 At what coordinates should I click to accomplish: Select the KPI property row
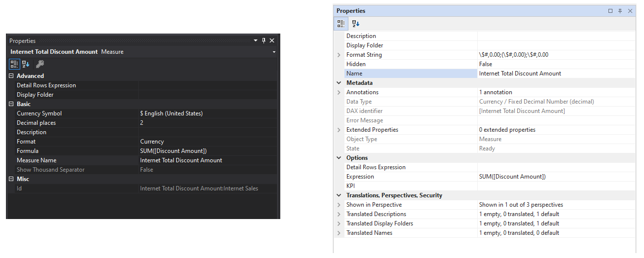point(490,186)
